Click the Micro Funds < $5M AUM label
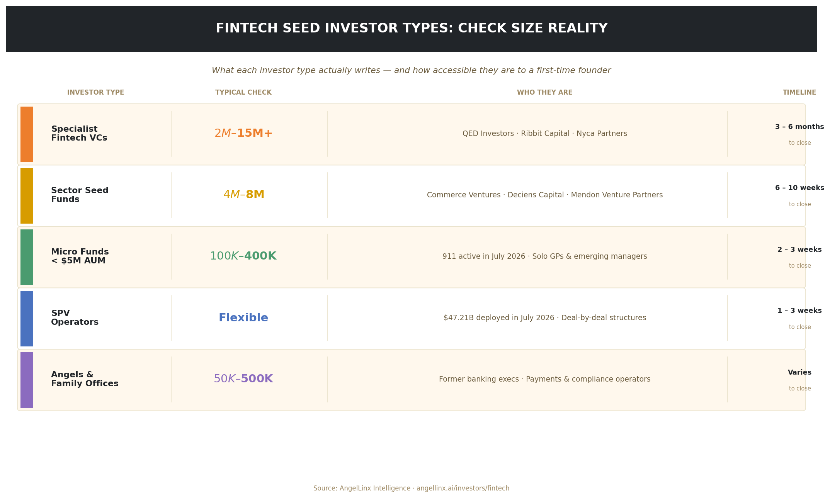830x504 pixels. tap(80, 256)
